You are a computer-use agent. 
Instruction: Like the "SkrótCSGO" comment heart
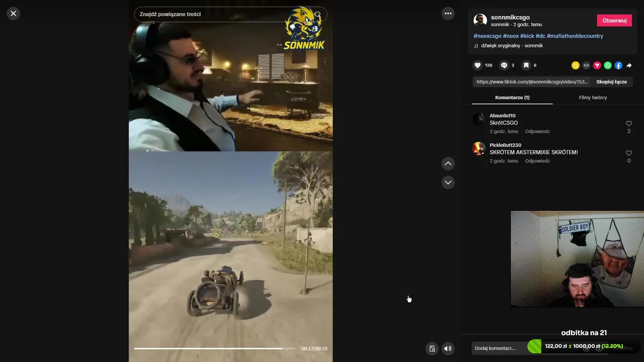pyautogui.click(x=628, y=124)
